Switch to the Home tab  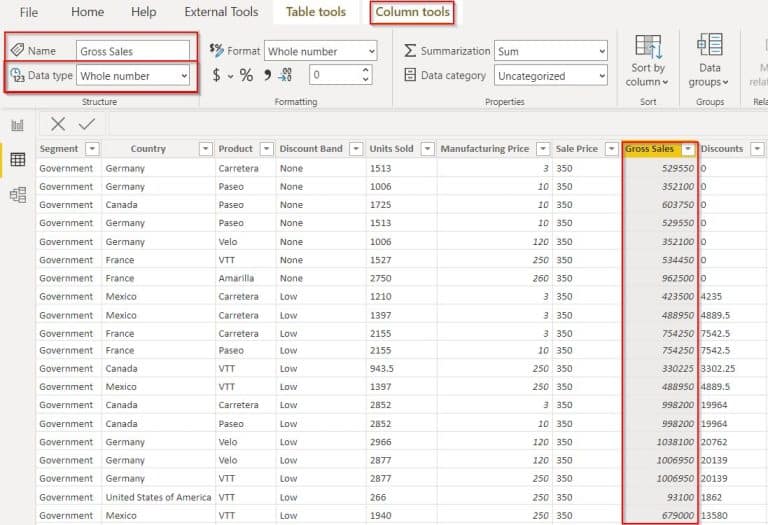(87, 11)
